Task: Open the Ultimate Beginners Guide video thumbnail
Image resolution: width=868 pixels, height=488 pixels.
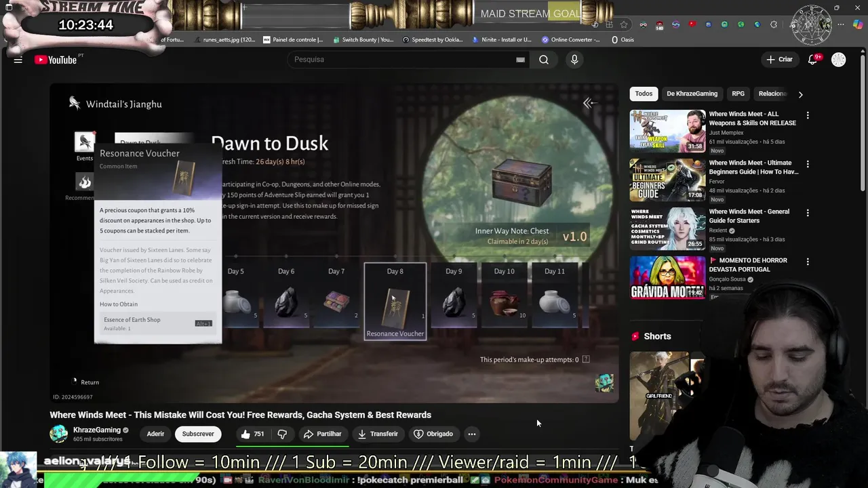Action: point(667,180)
